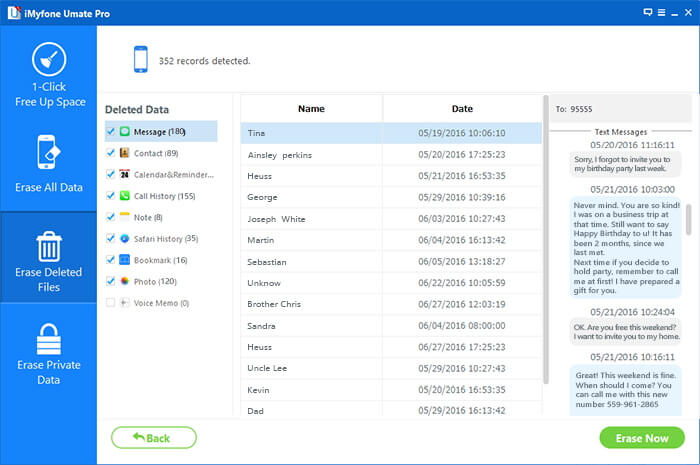The height and width of the screenshot is (465, 700).
Task: Click the green Call History phone icon
Action: pyautogui.click(x=125, y=195)
